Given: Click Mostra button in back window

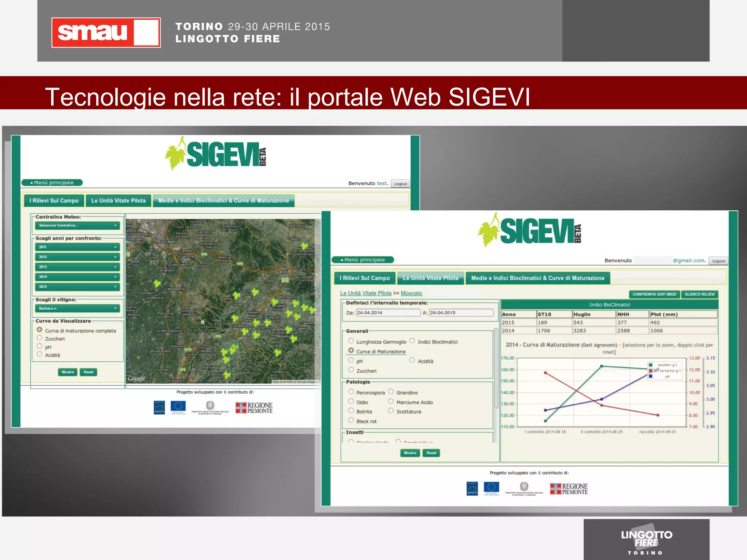Looking at the screenshot, I should [68, 372].
